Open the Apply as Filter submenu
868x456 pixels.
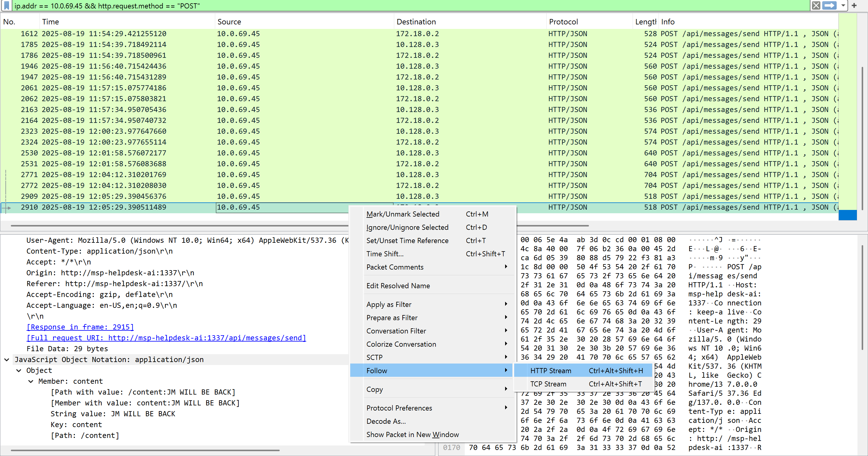[x=389, y=304]
